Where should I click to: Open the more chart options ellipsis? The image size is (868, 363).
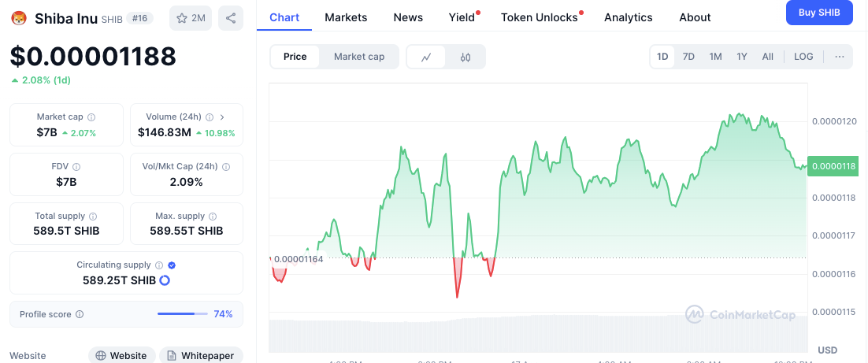point(840,57)
